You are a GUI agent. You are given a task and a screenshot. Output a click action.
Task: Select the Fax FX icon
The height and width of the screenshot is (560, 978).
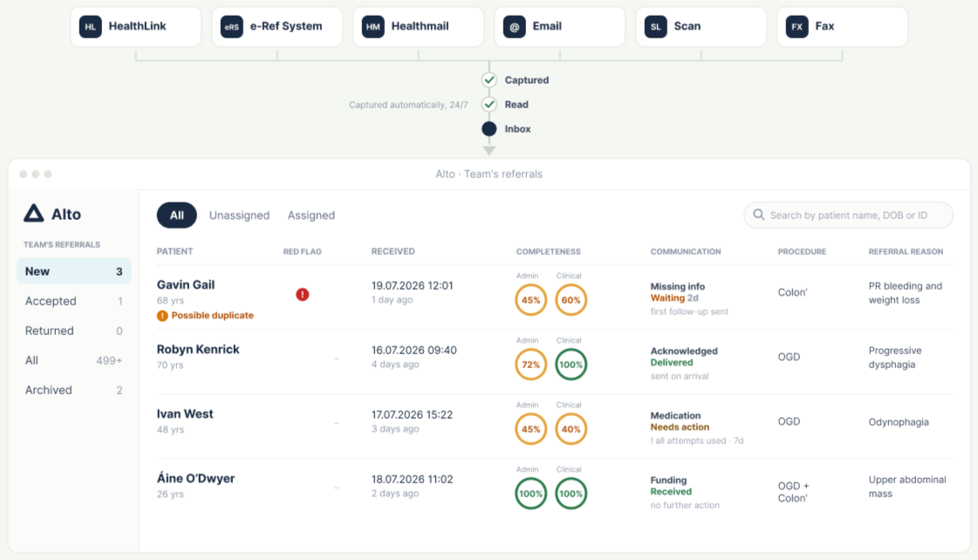[797, 27]
